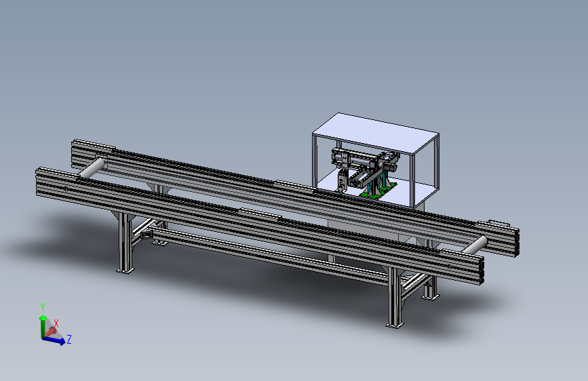This screenshot has width=588, height=381.
Task: Select the transparent enclosure's top panel
Action: tap(375, 133)
